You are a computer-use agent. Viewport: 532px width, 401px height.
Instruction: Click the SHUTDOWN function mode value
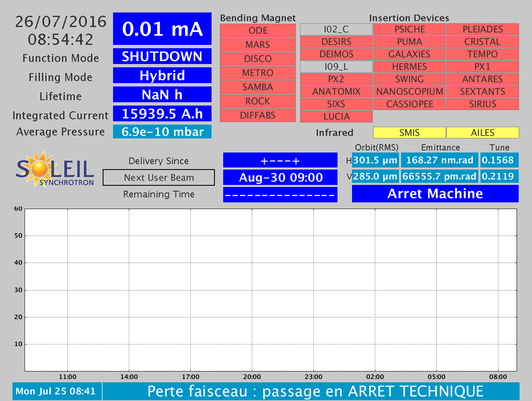[162, 56]
